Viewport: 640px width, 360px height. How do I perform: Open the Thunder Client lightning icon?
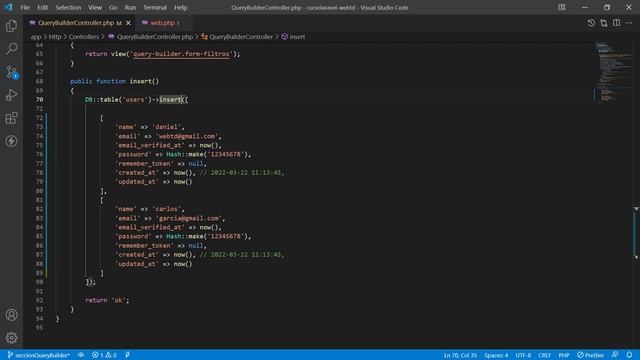(x=11, y=141)
